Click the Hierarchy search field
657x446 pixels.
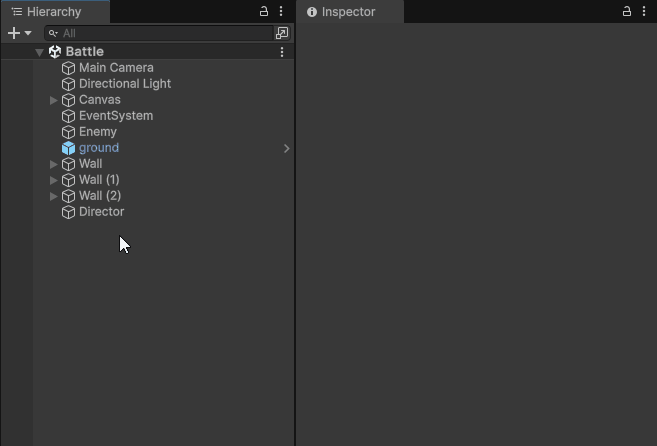[160, 33]
